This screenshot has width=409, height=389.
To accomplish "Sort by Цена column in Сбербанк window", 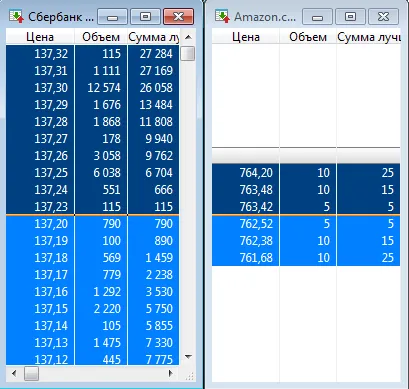I will pos(40,37).
